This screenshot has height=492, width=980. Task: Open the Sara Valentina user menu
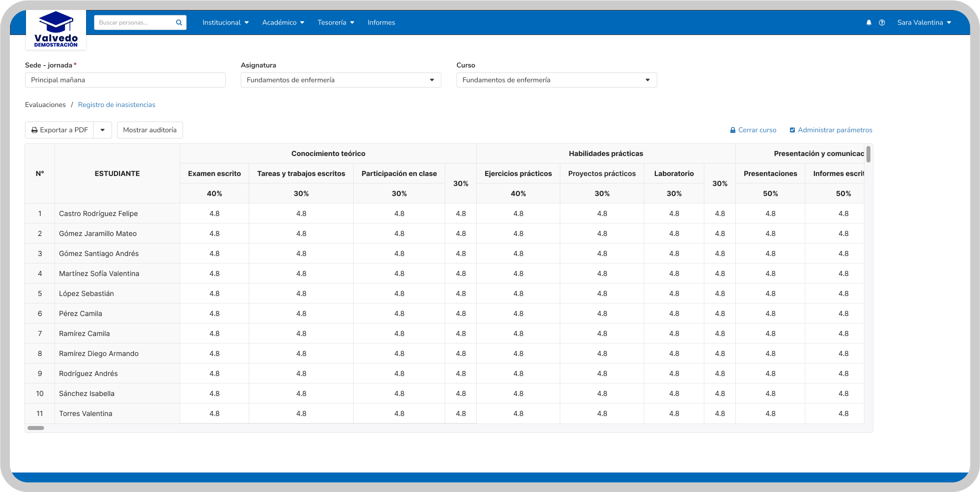(924, 22)
